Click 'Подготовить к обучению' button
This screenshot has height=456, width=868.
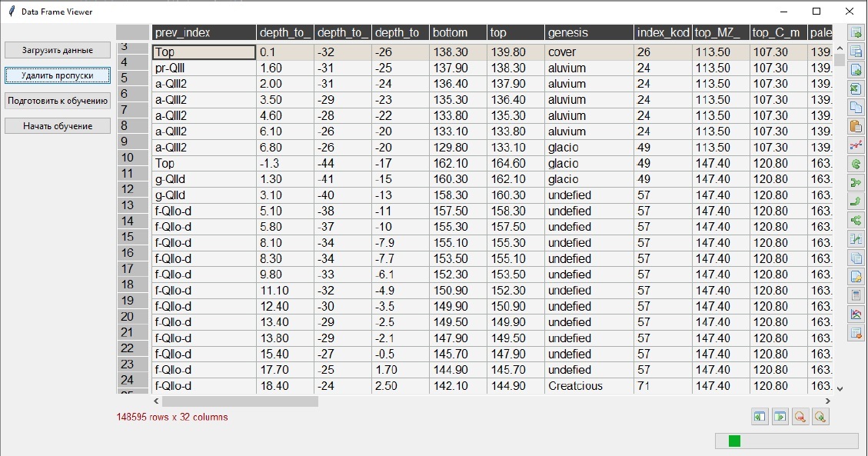58,101
